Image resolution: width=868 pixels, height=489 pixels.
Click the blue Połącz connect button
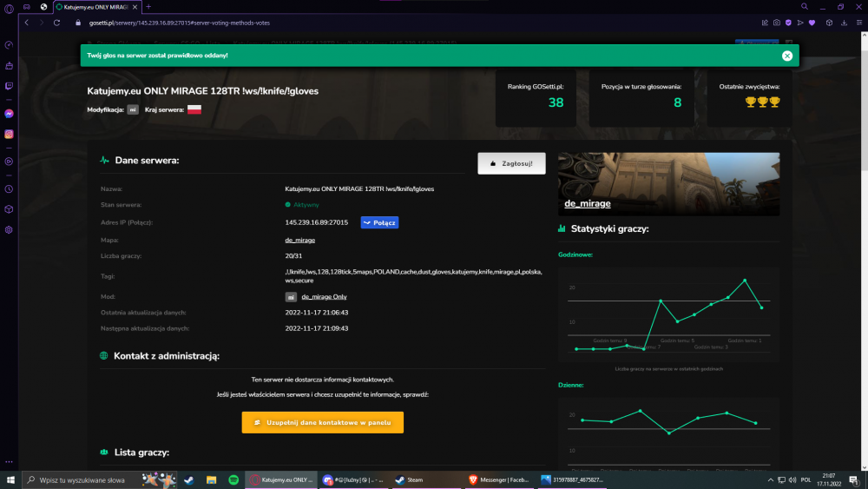(x=380, y=222)
